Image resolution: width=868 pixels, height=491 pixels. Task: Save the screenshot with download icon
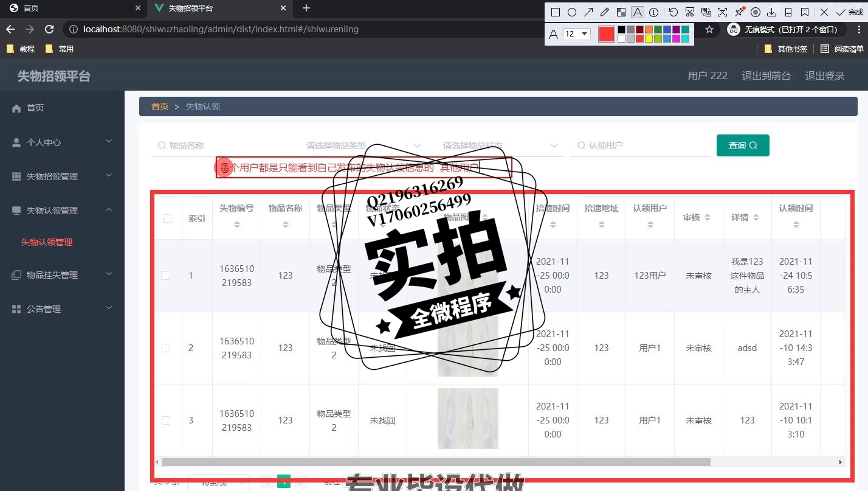pos(772,12)
